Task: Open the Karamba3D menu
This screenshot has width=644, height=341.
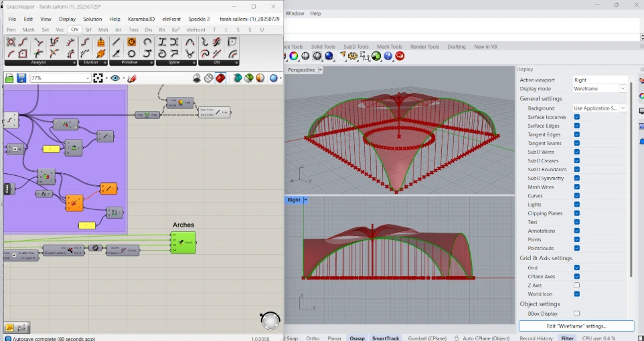Action: click(140, 19)
